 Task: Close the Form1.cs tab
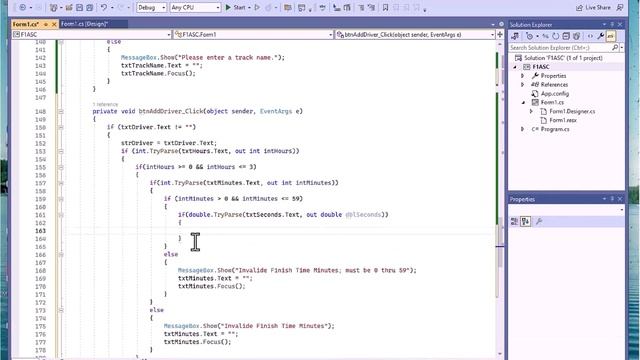click(x=54, y=24)
